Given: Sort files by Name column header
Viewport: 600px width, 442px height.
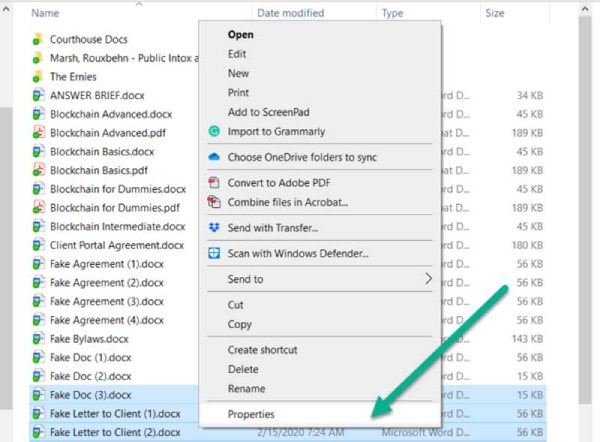Looking at the screenshot, I should [x=45, y=14].
